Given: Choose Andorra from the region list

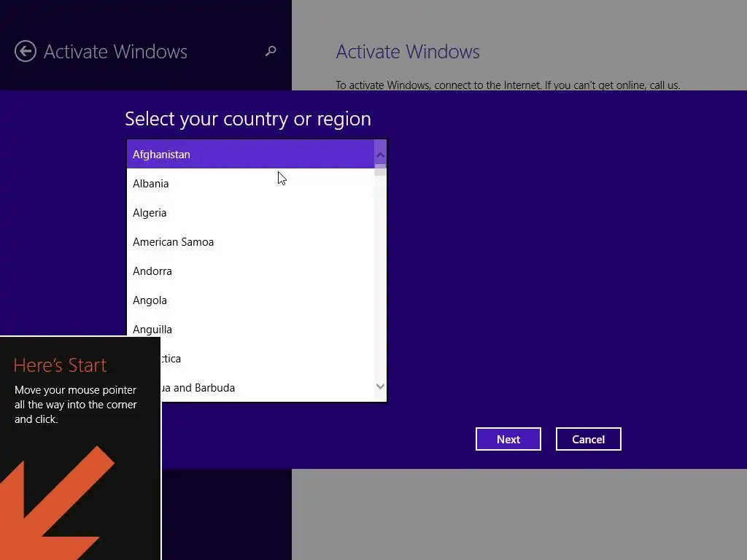Looking at the screenshot, I should [250, 271].
